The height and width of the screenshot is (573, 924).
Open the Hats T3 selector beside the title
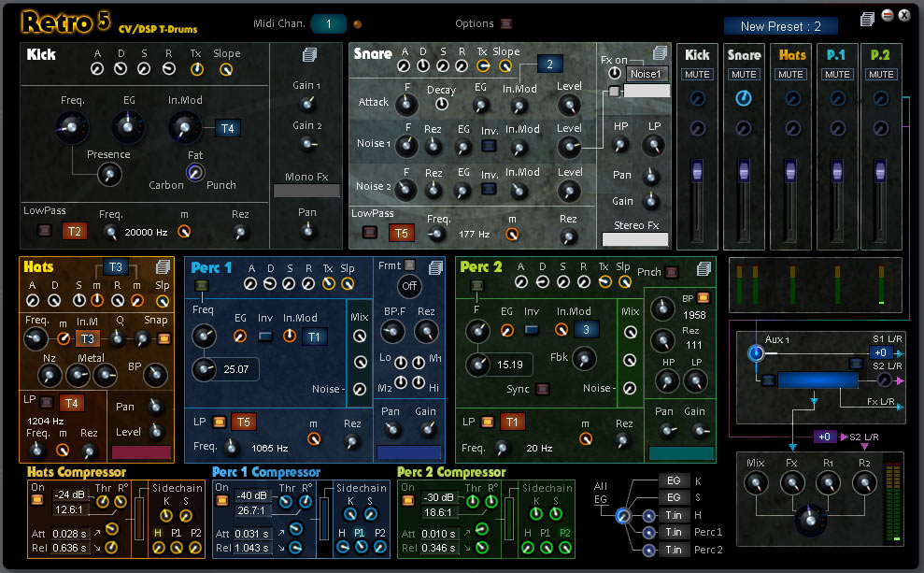tap(116, 267)
